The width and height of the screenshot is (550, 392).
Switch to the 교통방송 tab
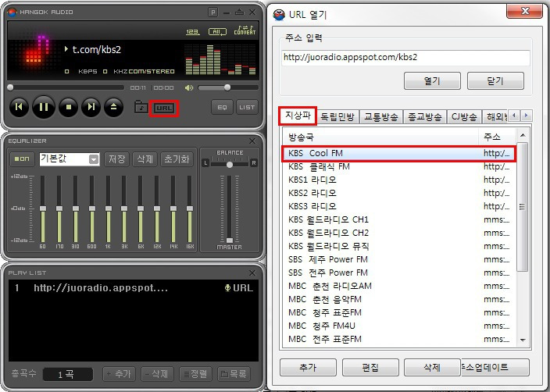tap(381, 117)
